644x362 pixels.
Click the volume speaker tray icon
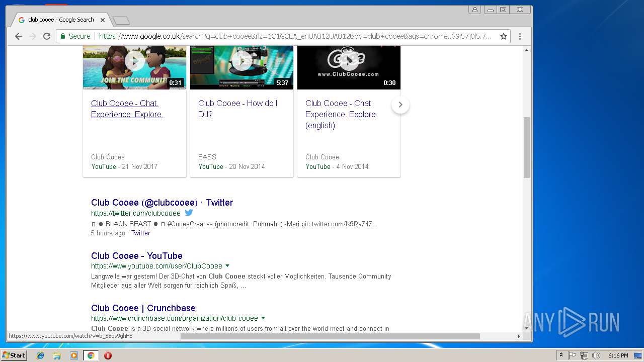tap(596, 355)
